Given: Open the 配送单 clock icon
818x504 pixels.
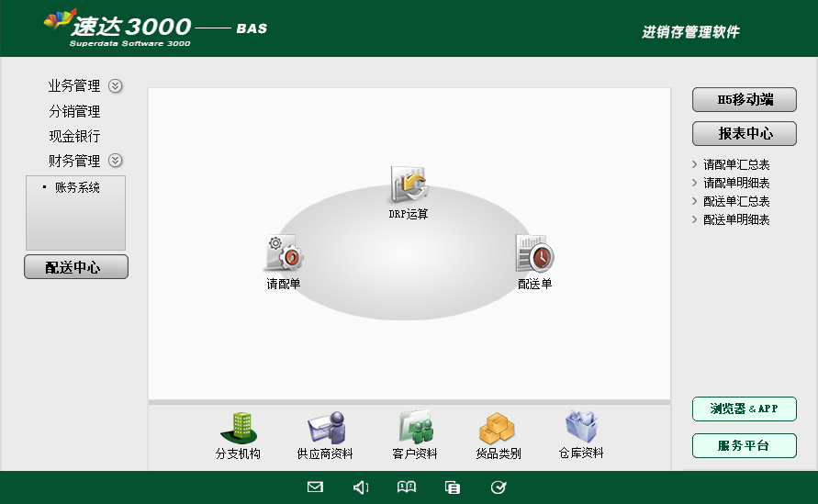Looking at the screenshot, I should click(x=534, y=254).
